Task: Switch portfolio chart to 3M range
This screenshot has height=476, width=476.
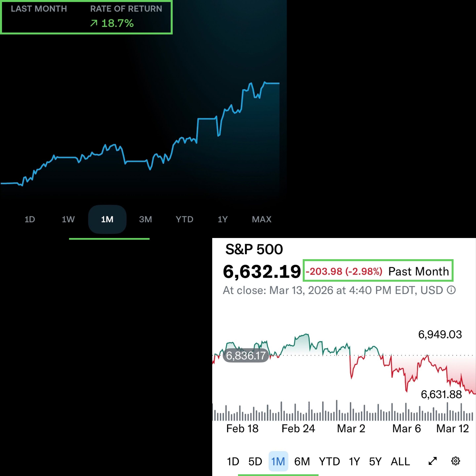Action: click(x=145, y=219)
